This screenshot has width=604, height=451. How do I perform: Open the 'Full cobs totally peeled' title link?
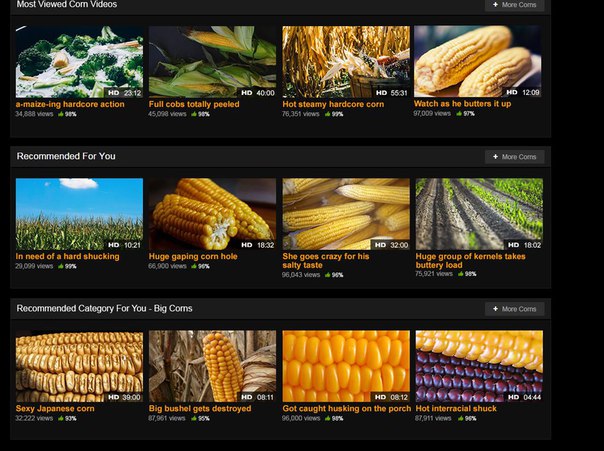194,104
